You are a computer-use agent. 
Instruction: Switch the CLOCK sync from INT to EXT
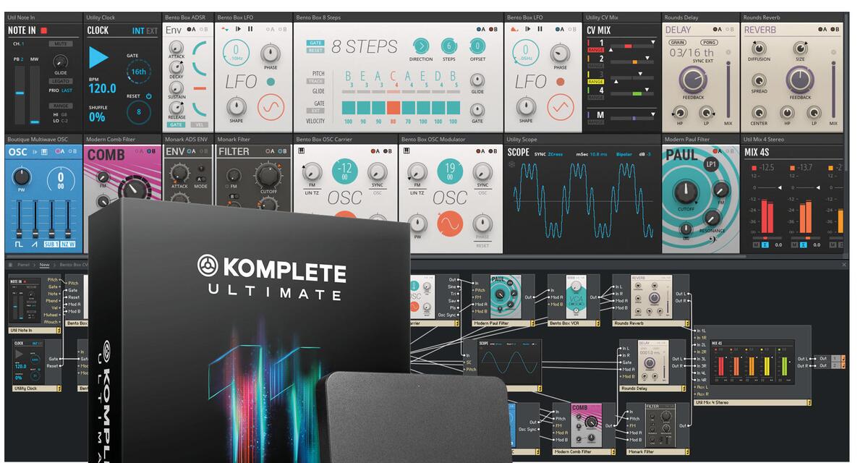point(153,30)
